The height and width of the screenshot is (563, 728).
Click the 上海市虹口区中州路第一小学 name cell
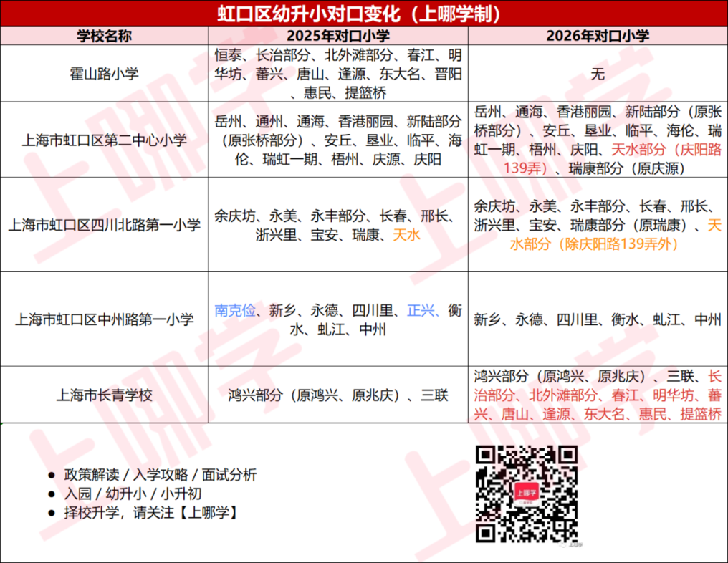tap(105, 319)
